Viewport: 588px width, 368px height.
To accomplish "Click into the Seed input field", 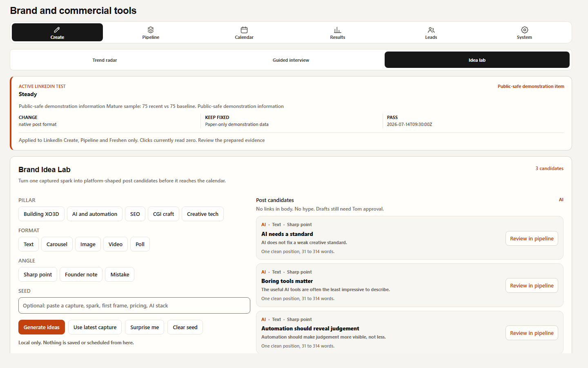I will point(134,305).
